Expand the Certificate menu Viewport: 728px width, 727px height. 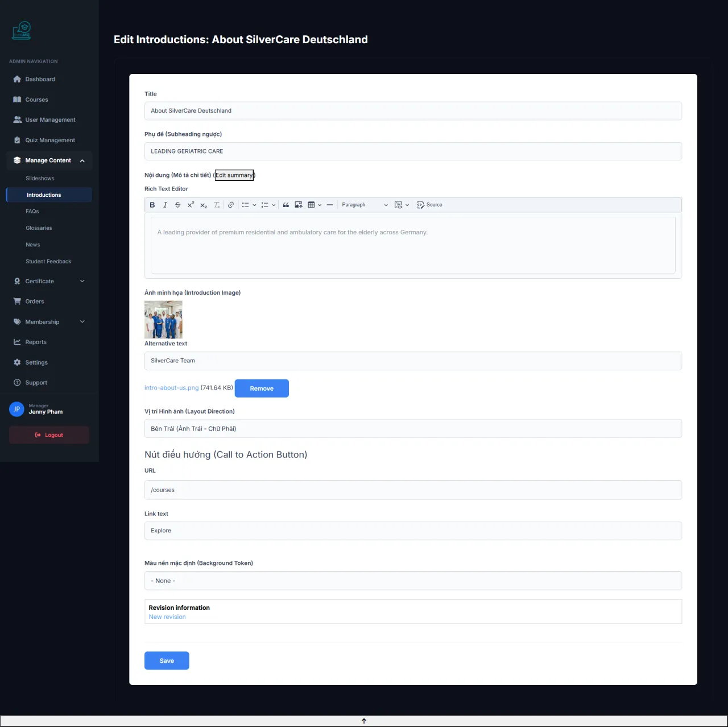pos(49,281)
